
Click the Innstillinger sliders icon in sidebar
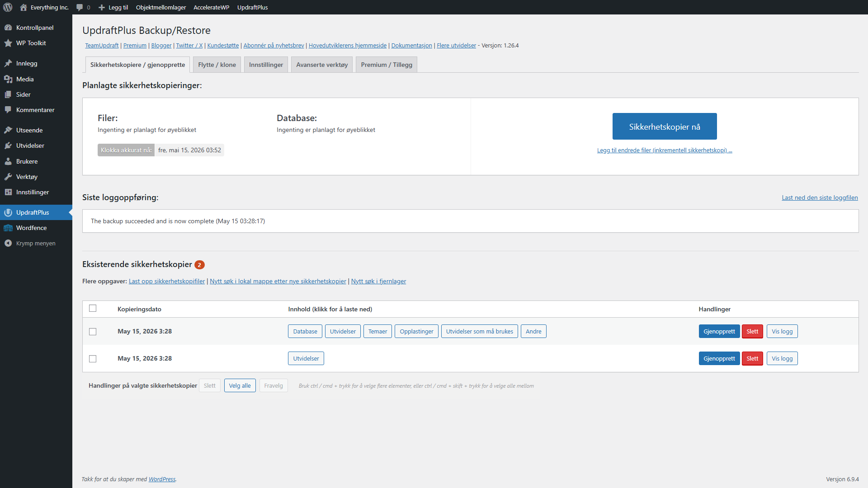(8, 192)
